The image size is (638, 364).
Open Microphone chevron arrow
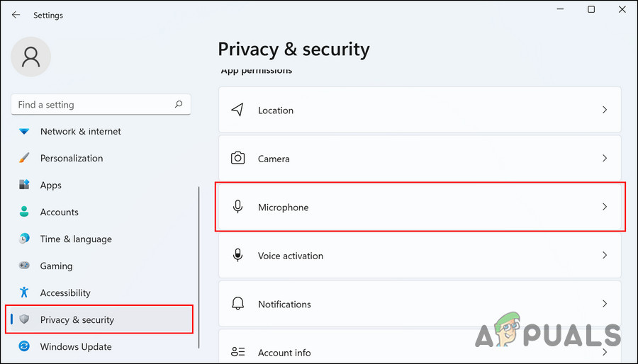pos(605,207)
